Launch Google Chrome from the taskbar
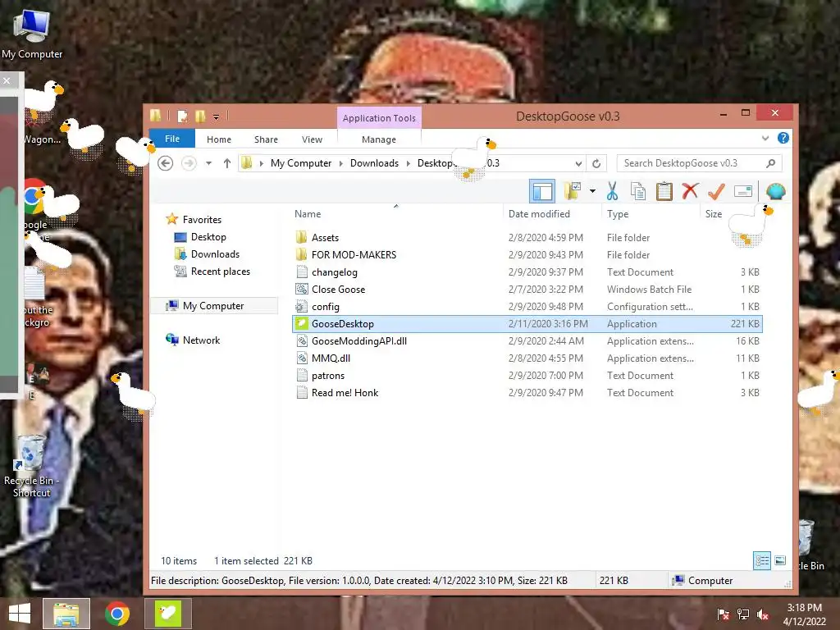 pos(116,614)
